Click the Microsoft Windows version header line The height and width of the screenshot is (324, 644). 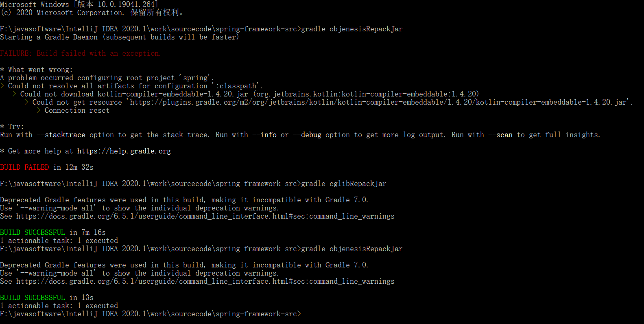click(x=79, y=4)
